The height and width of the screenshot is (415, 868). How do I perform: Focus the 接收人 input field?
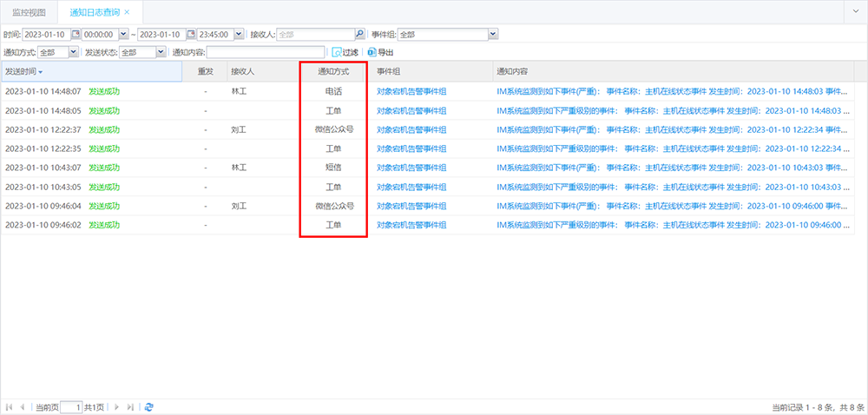click(x=316, y=35)
